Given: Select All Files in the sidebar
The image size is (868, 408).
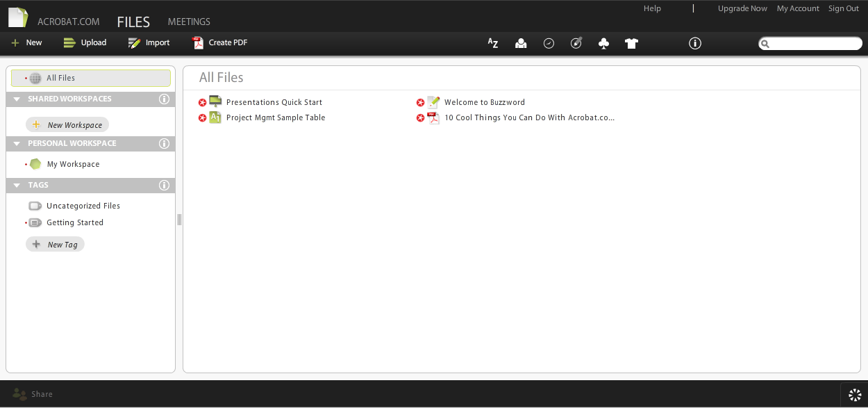Looking at the screenshot, I should pyautogui.click(x=91, y=78).
